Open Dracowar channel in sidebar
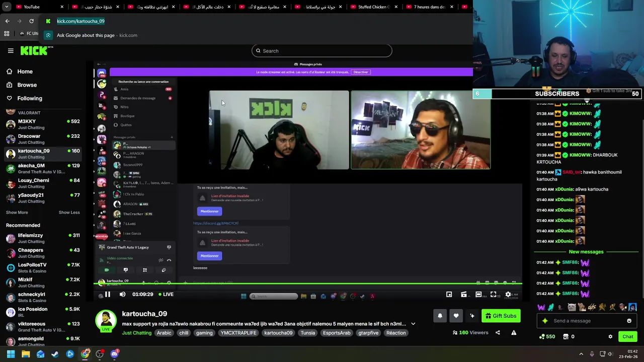 (43, 139)
